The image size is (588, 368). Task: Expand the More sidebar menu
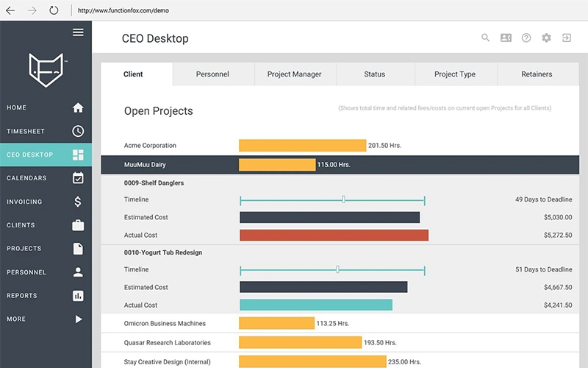[x=46, y=319]
